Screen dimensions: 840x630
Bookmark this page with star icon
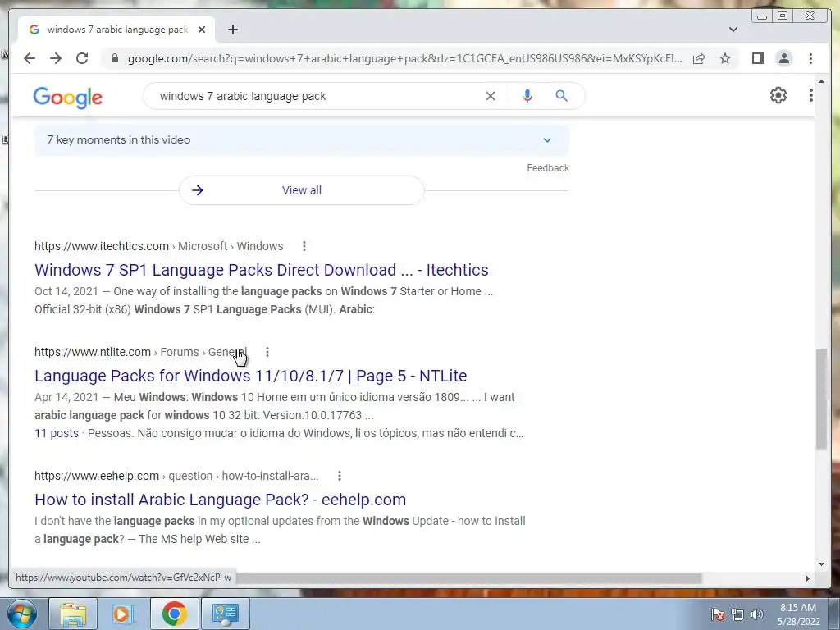point(725,58)
